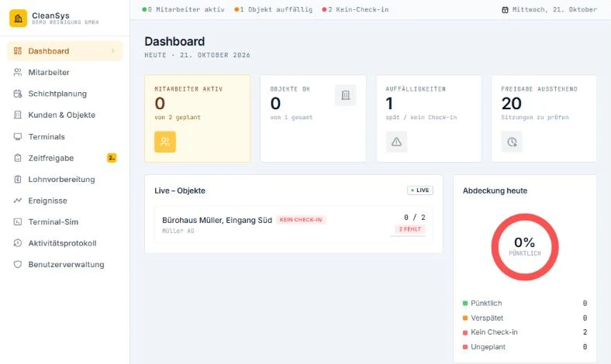Click the green Pünktlich legend swatch
This screenshot has height=364, width=611.
click(x=465, y=304)
